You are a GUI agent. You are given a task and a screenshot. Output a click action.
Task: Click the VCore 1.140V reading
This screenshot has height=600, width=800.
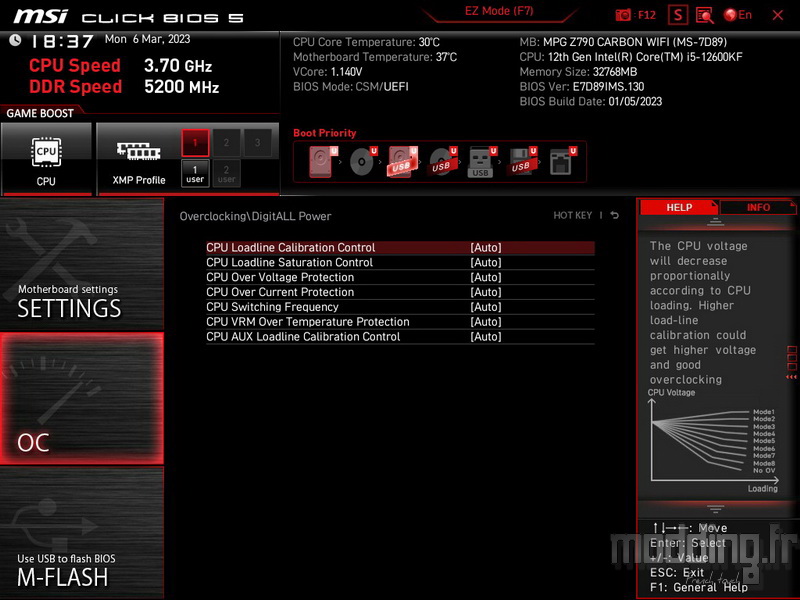tap(328, 71)
